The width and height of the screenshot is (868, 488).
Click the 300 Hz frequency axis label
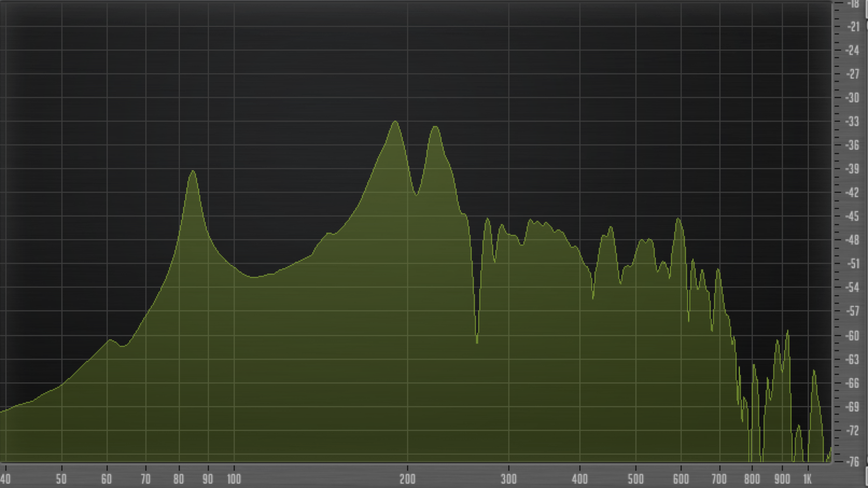pos(508,479)
